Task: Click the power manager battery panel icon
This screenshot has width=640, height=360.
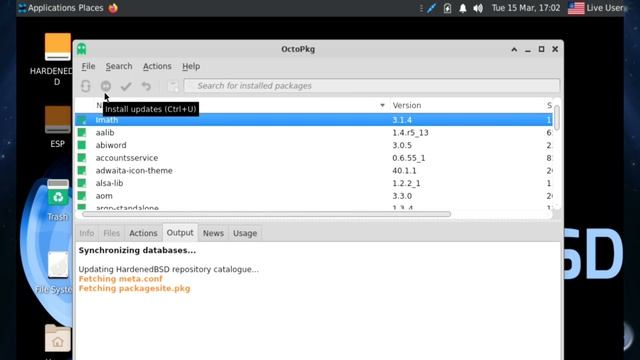Action: [447, 8]
